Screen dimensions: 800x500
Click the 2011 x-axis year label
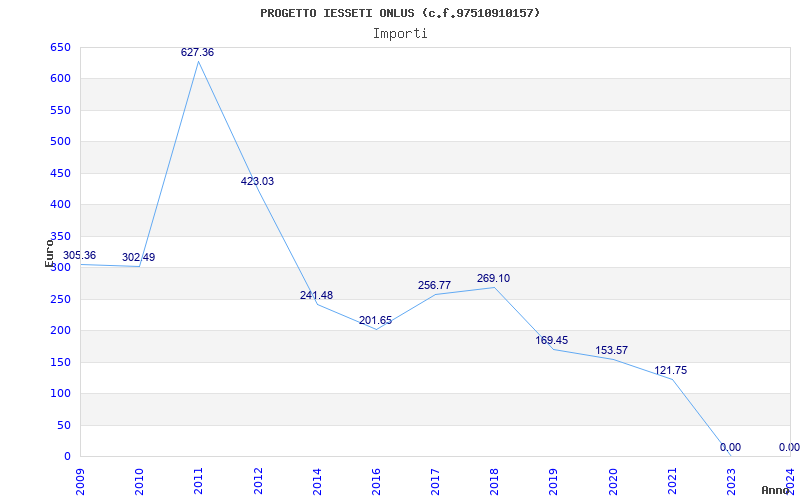[198, 481]
